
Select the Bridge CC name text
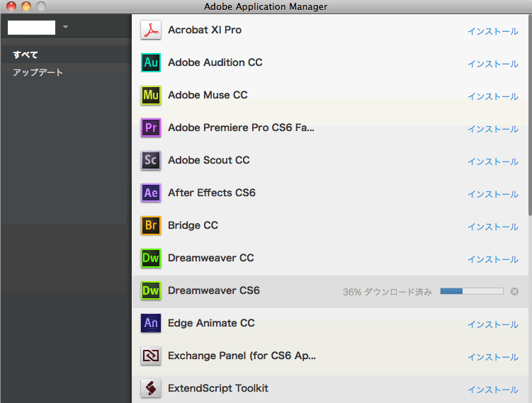point(193,225)
